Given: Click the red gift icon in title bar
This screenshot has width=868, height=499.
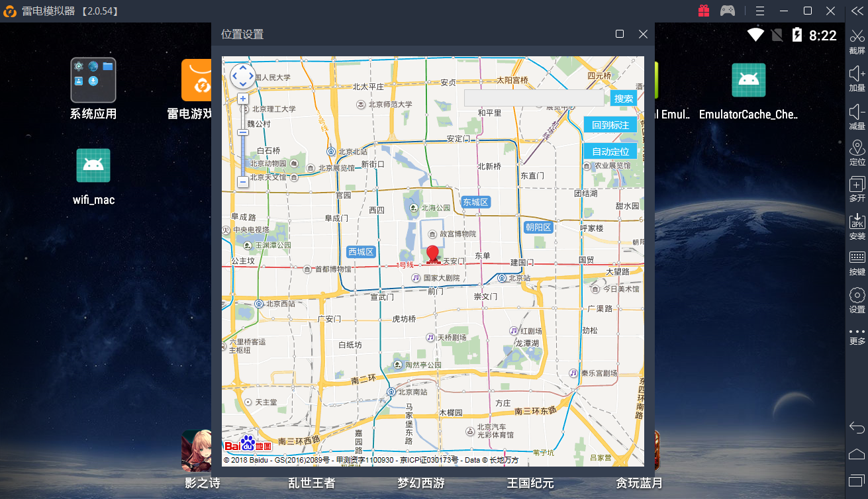Looking at the screenshot, I should (704, 11).
